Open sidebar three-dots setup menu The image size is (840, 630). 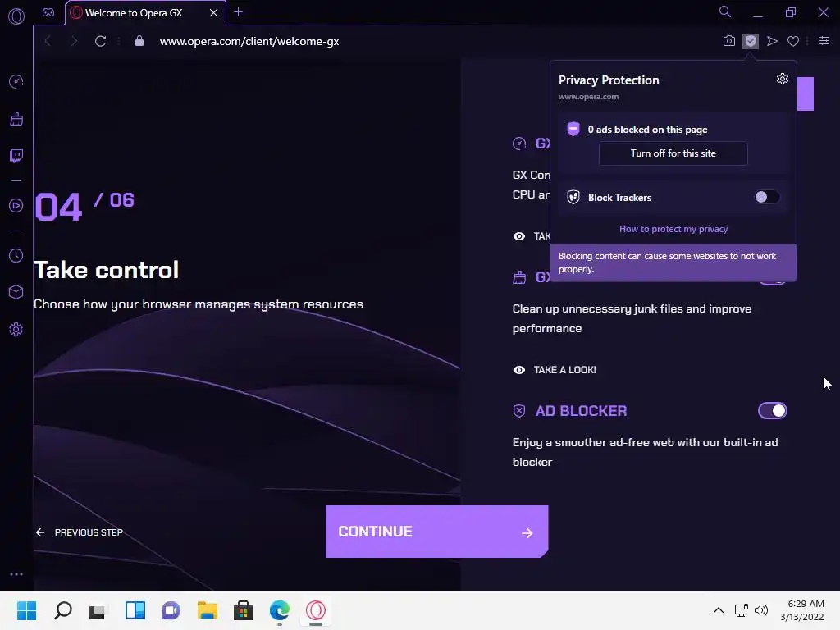[16, 574]
